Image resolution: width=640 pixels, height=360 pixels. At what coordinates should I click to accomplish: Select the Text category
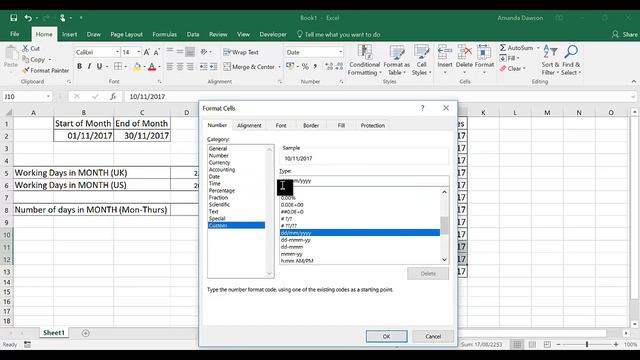[x=213, y=211]
